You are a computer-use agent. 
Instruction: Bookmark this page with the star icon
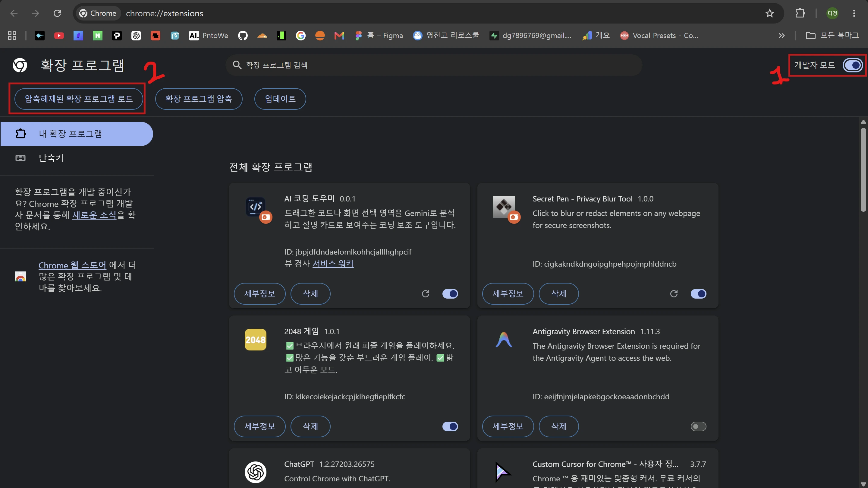pos(770,13)
